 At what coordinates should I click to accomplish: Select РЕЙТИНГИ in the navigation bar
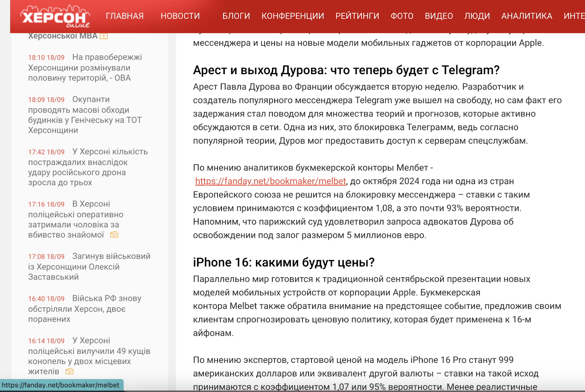tap(357, 16)
